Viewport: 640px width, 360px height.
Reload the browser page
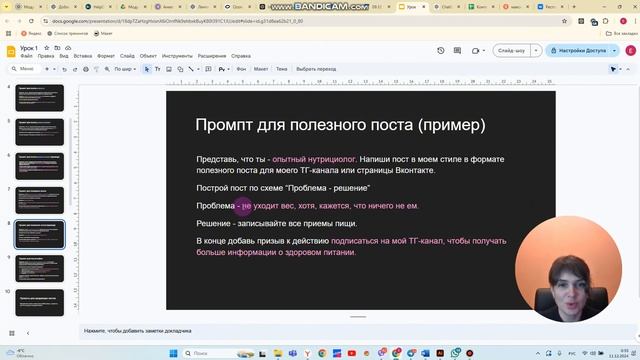click(x=31, y=21)
